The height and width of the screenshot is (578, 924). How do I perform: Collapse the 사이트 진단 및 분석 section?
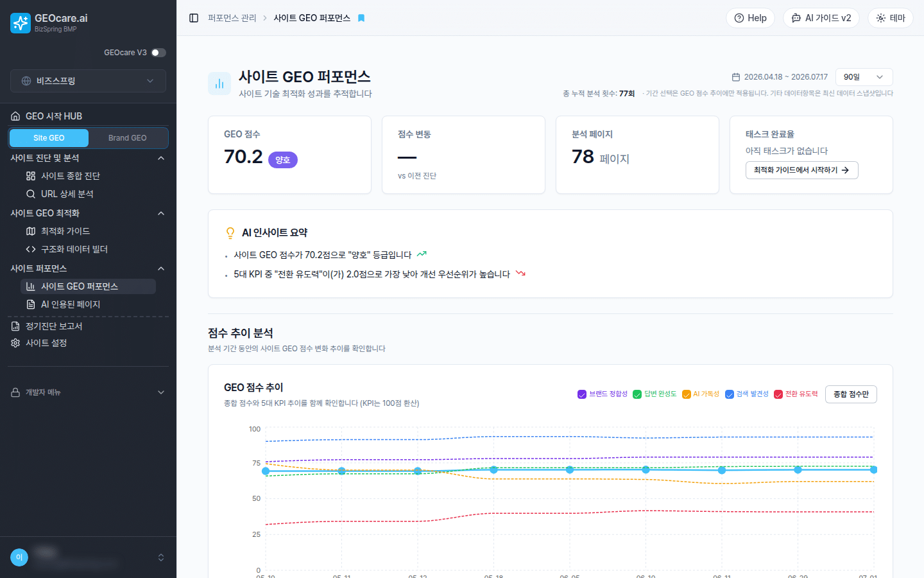161,158
